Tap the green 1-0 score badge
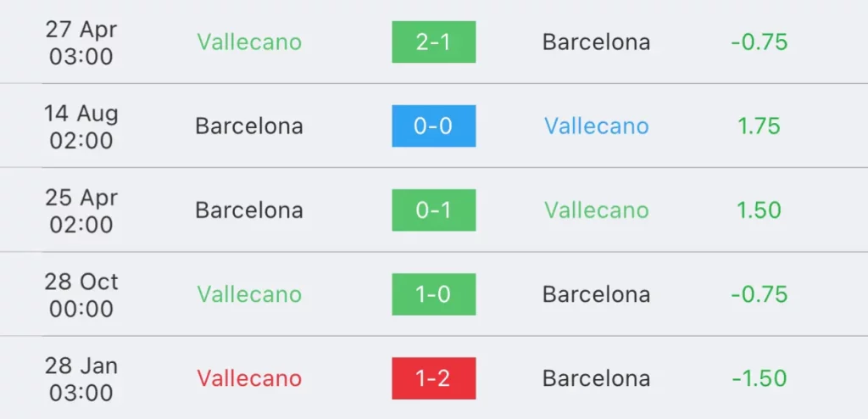The width and height of the screenshot is (868, 419). pyautogui.click(x=433, y=294)
